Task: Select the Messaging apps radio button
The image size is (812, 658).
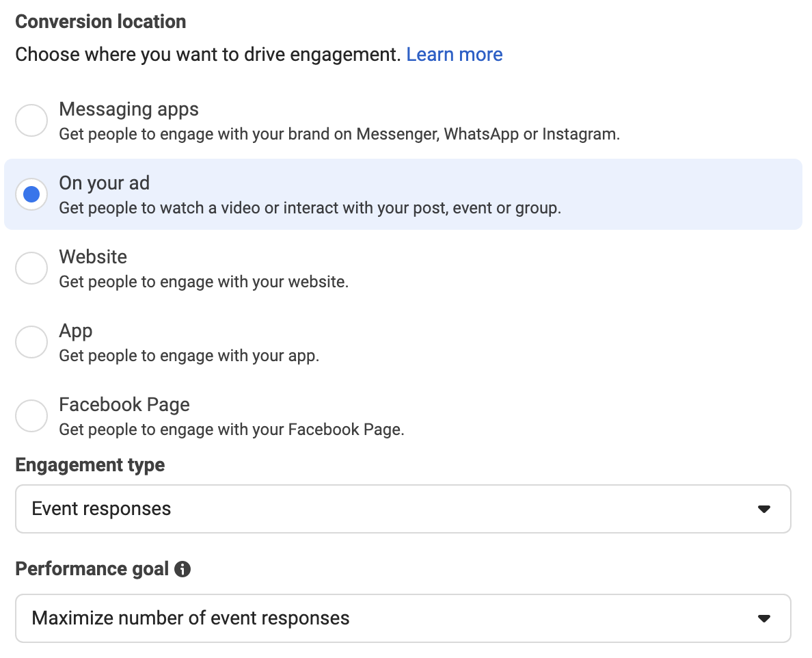Action: click(31, 120)
